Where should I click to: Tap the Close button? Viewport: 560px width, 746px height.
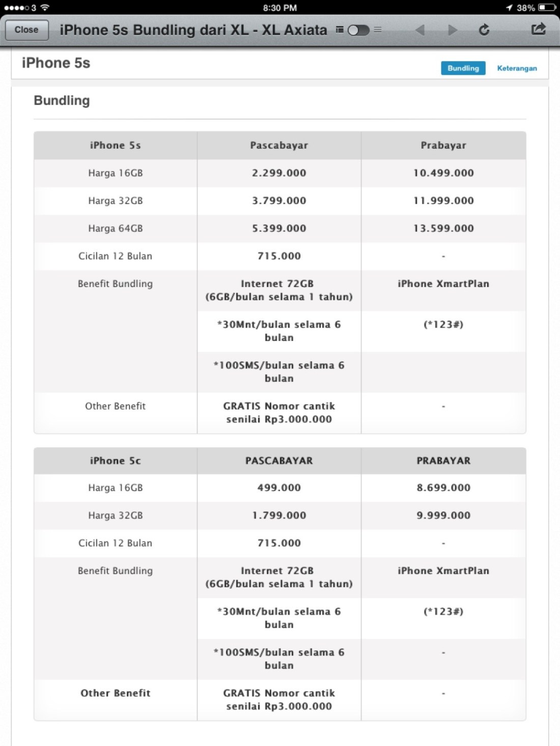(26, 30)
